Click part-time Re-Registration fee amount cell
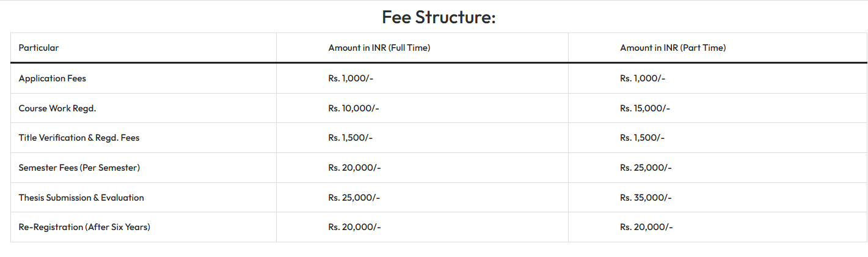This screenshot has height=257, width=868. (646, 227)
